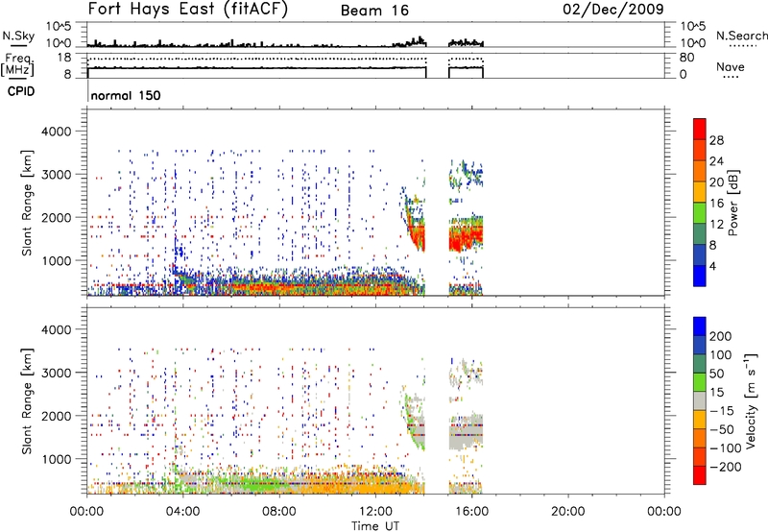Click the red top segment of the power colorbar
This screenshot has width=768, height=532.
tap(700, 129)
